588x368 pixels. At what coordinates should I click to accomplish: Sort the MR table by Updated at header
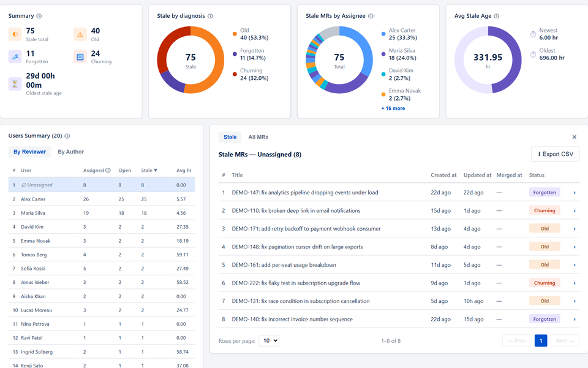[477, 175]
